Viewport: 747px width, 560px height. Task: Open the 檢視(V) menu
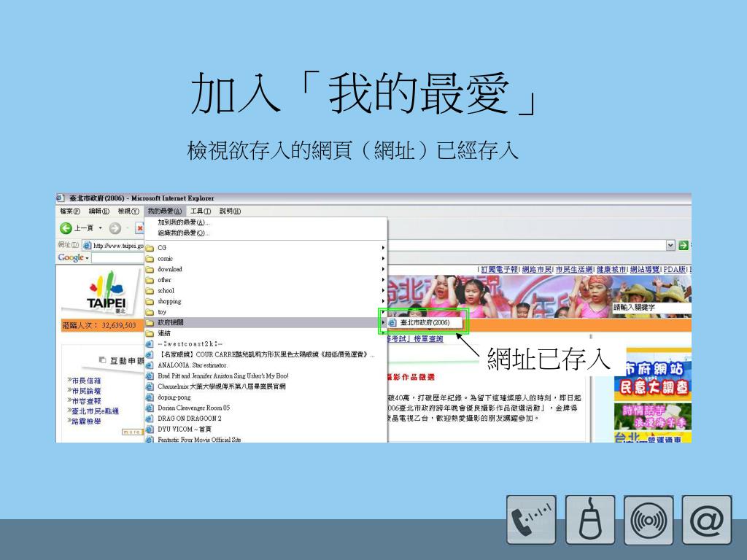click(128, 211)
